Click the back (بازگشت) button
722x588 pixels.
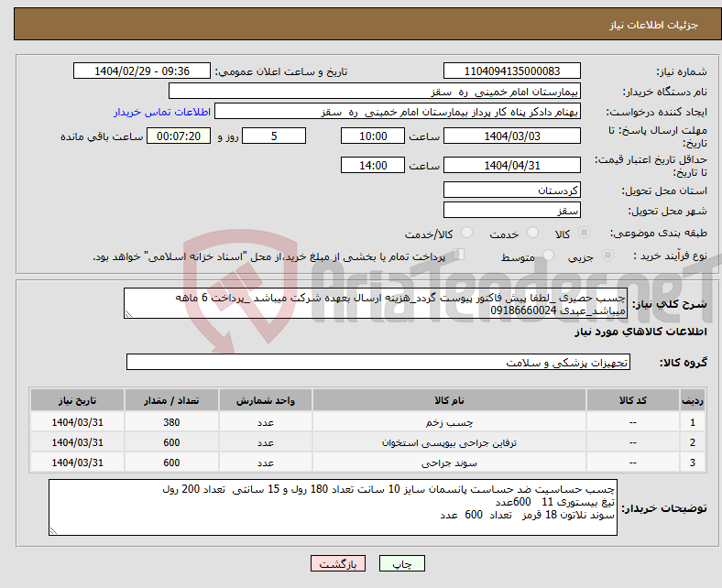coord(338,563)
